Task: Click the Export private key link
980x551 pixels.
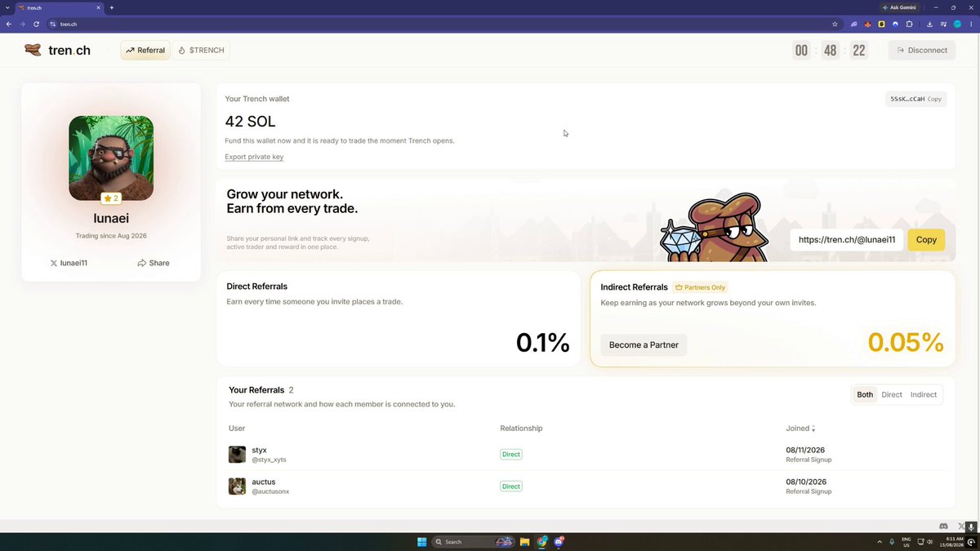Action: [254, 157]
